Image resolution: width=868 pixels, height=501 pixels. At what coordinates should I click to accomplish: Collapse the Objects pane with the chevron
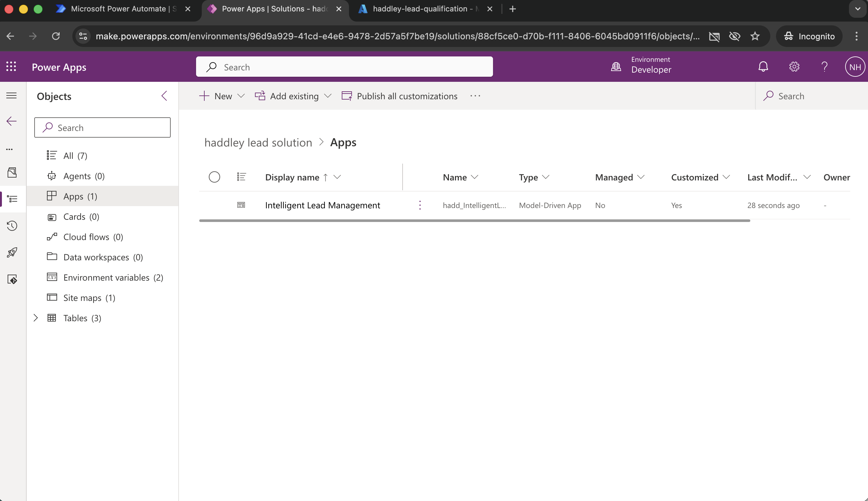164,96
